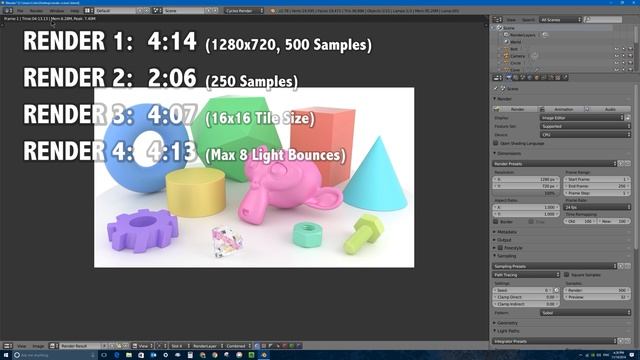Open the Image menu in image editor footer

[x=38, y=346]
